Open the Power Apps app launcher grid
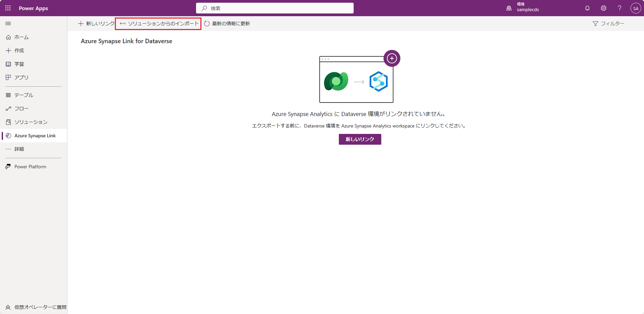This screenshot has height=314, width=644. pos(8,8)
